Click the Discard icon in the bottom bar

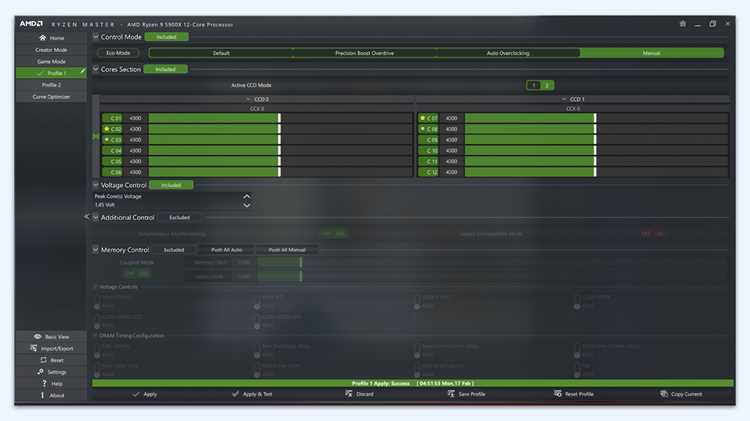pyautogui.click(x=349, y=394)
